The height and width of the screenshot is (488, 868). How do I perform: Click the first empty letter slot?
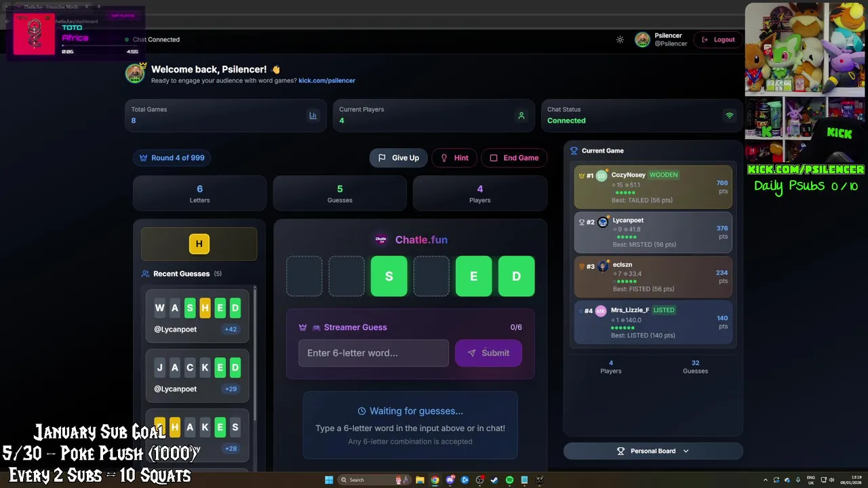(x=304, y=277)
